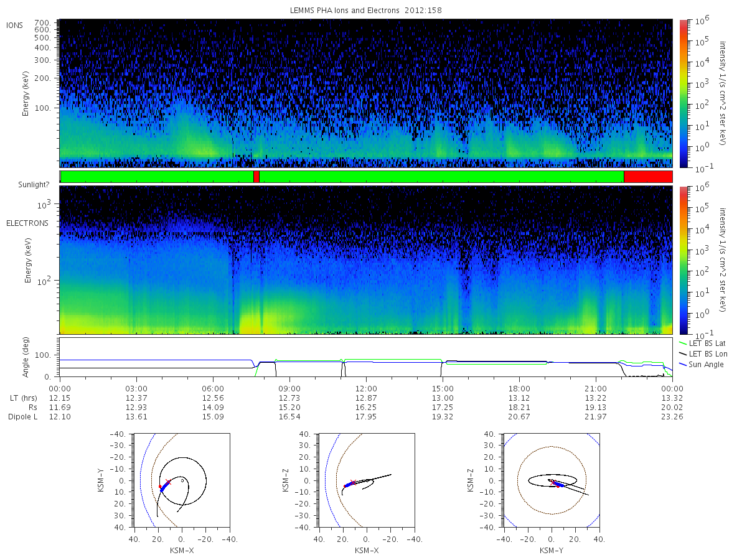
Task: Click the KSM-Z versus KSM-Y orbit plot
Action: pos(552,480)
